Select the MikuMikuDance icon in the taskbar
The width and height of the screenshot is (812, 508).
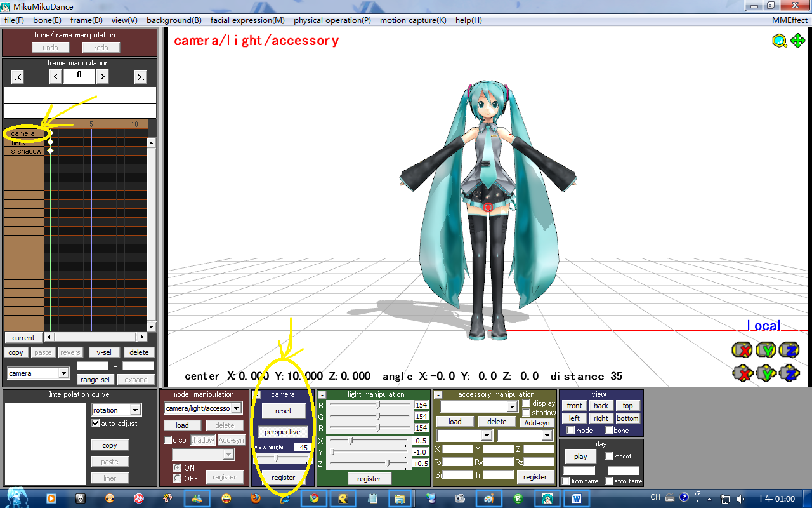tap(547, 498)
